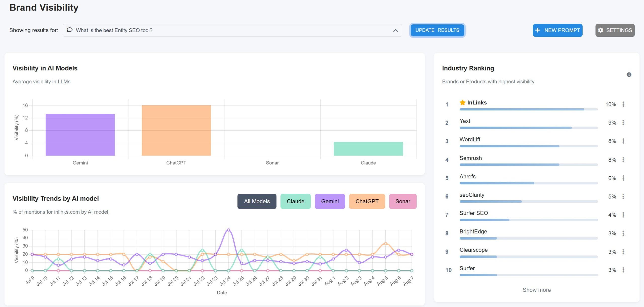644x307 pixels.
Task: Toggle the Claude visibility trend filter
Action: [295, 201]
